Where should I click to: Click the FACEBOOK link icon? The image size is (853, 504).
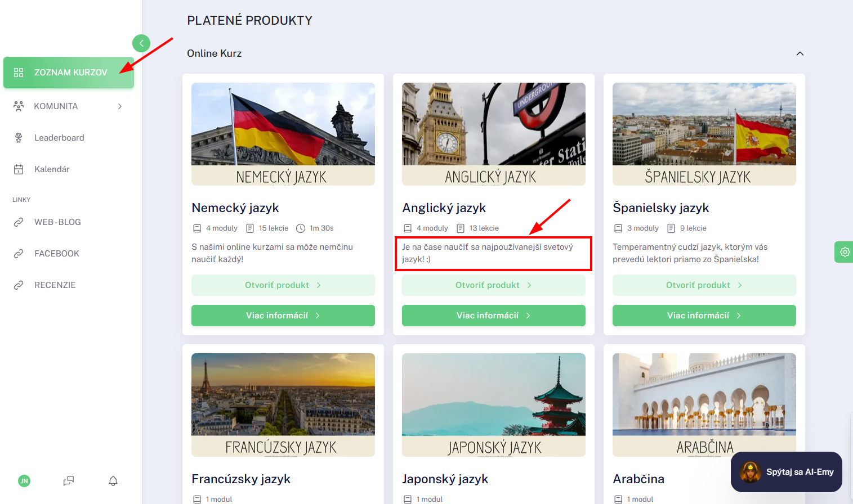19,254
